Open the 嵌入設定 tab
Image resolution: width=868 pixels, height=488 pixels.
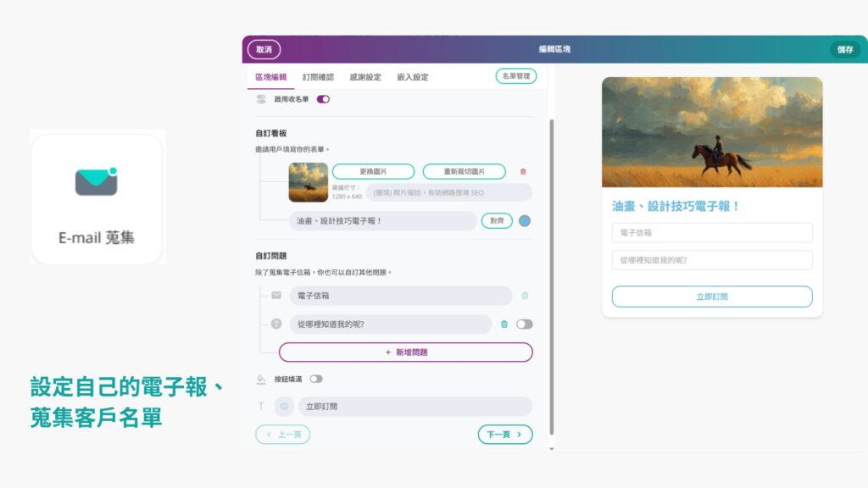point(412,77)
